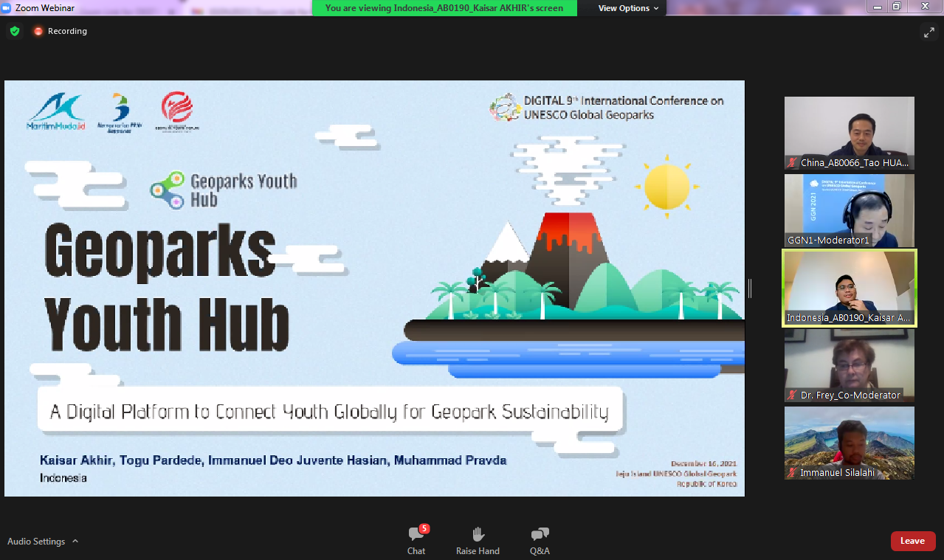Click the shared Geoparks Youth Hub slide
Viewport: 944px width, 560px height.
click(374, 288)
